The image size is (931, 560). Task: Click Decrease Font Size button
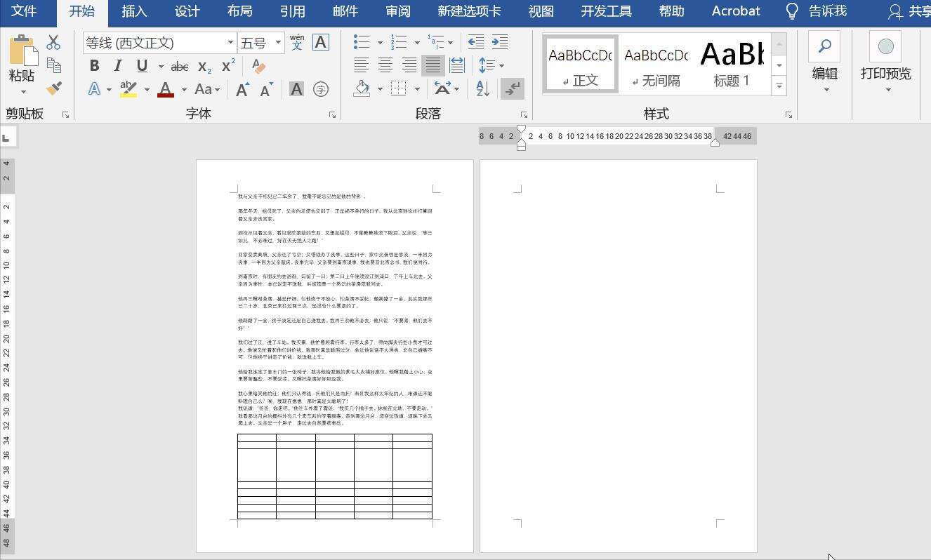266,89
